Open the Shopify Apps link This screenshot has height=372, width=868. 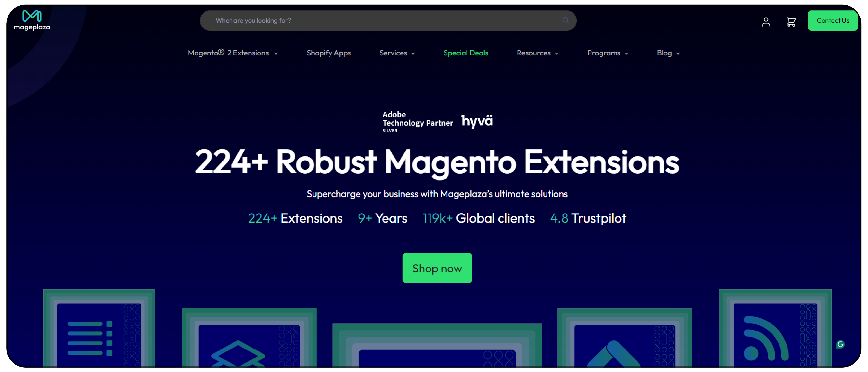coord(329,53)
